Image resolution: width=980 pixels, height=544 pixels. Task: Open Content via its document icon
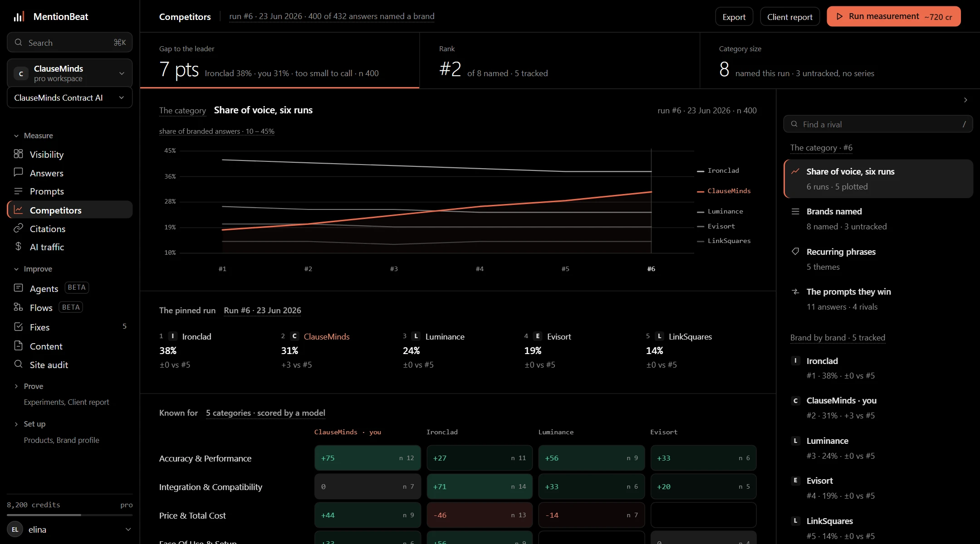click(18, 346)
